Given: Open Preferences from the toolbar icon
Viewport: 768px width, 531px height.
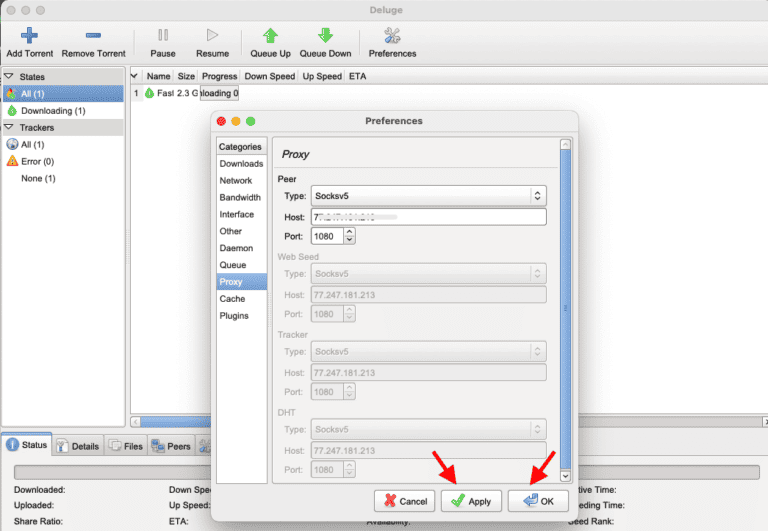Looking at the screenshot, I should click(x=392, y=36).
